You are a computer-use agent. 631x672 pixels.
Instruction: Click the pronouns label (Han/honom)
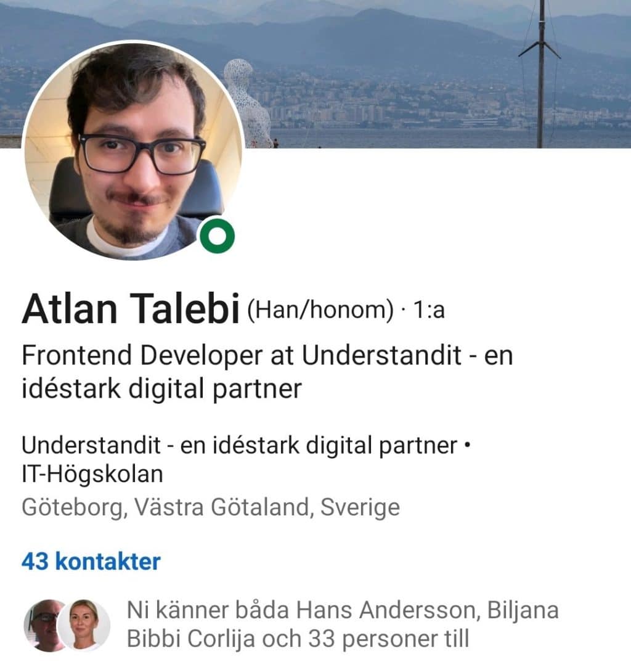pyautogui.click(x=320, y=310)
